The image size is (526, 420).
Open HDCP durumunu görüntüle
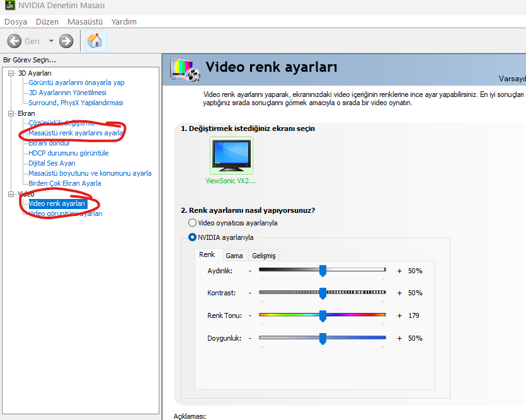pos(69,153)
